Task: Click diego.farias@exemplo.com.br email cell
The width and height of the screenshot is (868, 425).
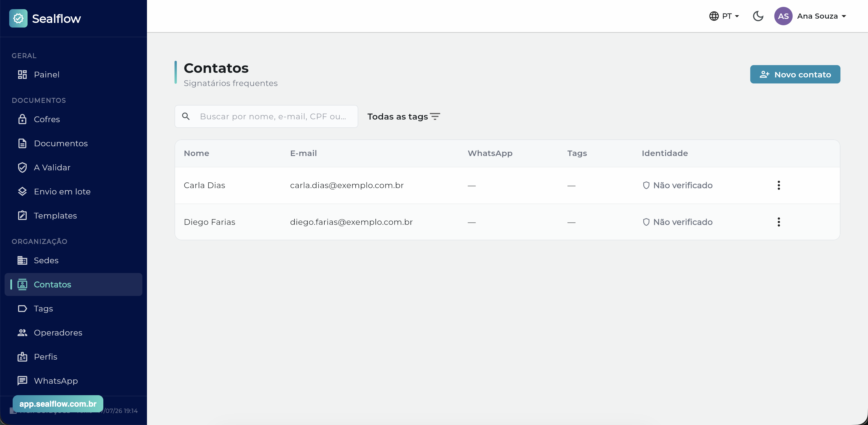Action: [351, 222]
